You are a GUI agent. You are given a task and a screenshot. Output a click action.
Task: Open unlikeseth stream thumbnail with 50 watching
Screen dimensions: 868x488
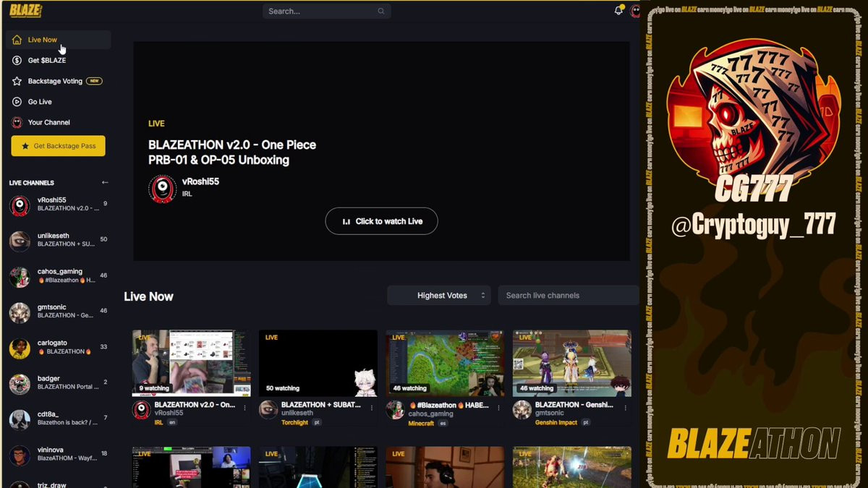318,363
